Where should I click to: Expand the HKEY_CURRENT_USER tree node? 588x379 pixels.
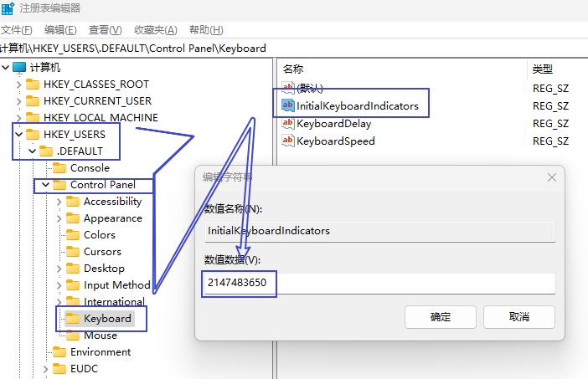18,101
